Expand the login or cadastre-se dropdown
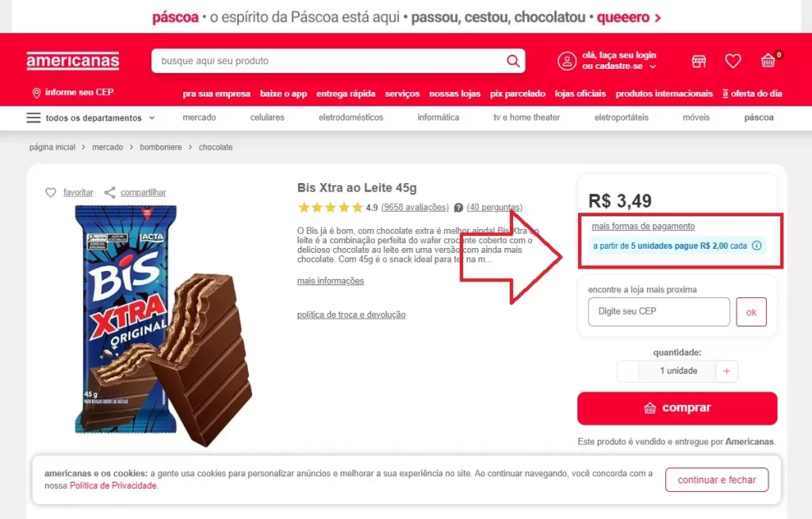812x519 pixels. [x=653, y=67]
